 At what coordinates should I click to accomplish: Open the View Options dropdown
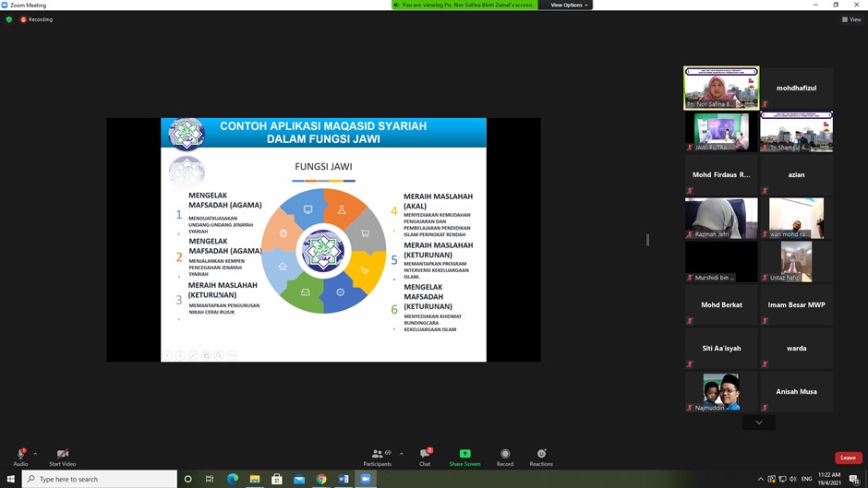point(569,5)
